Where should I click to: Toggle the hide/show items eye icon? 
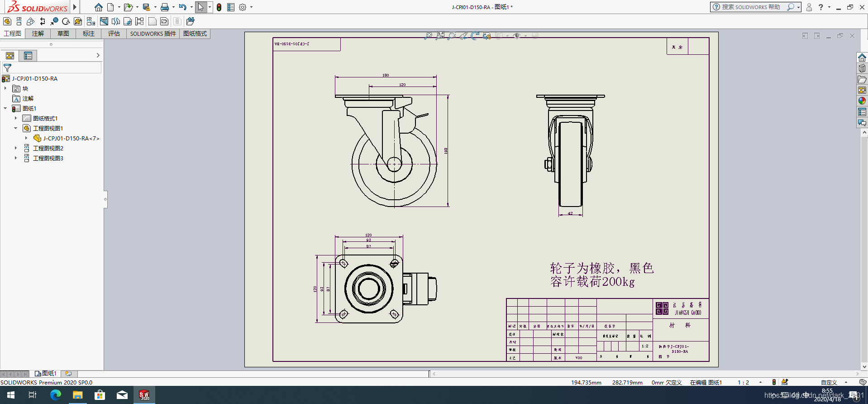[x=516, y=35]
